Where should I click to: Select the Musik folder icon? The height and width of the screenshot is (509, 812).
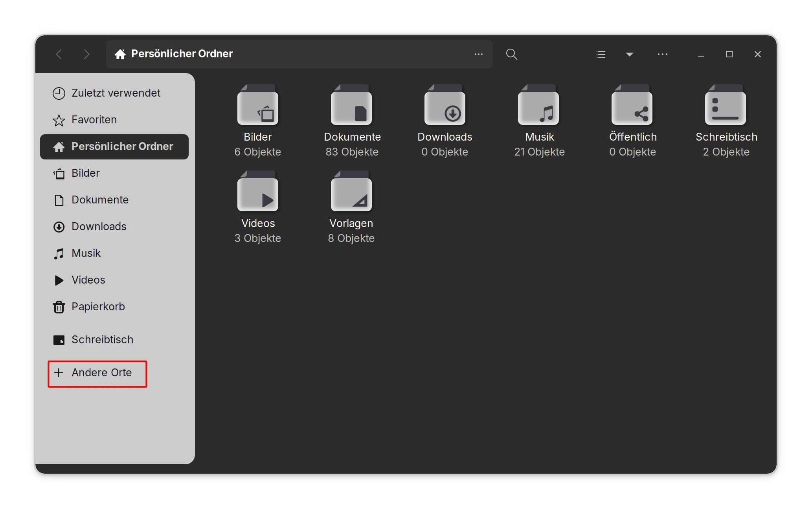[x=538, y=105]
